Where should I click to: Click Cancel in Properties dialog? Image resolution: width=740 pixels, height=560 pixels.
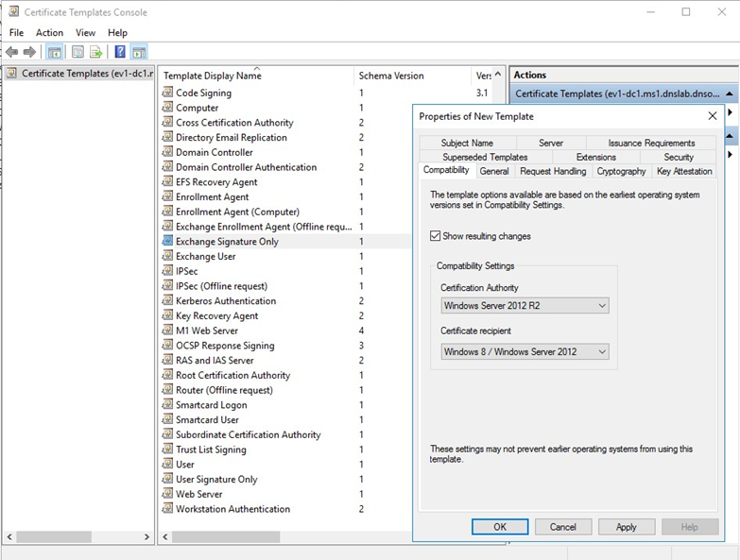click(563, 527)
